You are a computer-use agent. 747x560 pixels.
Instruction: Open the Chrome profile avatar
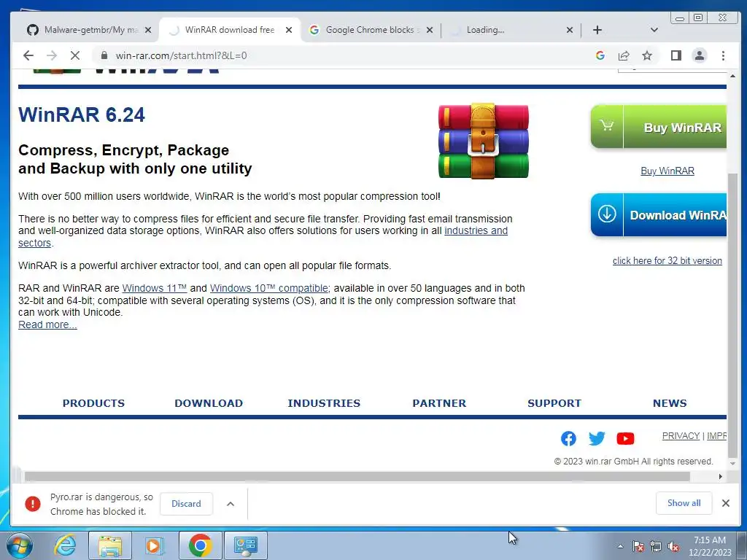(x=700, y=55)
